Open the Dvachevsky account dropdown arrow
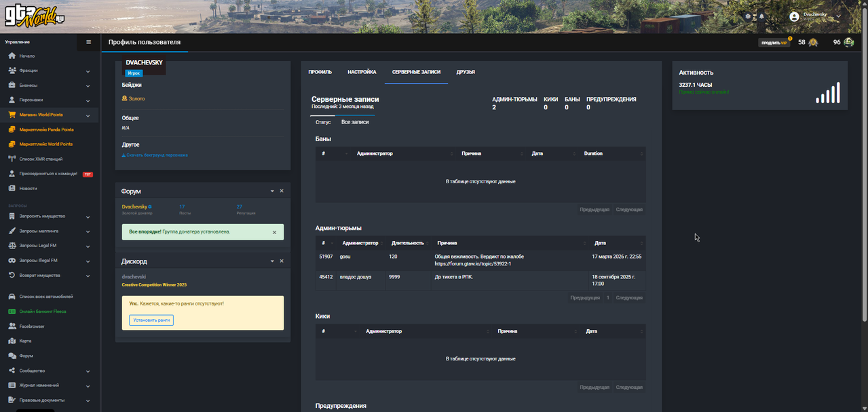 coord(839,16)
